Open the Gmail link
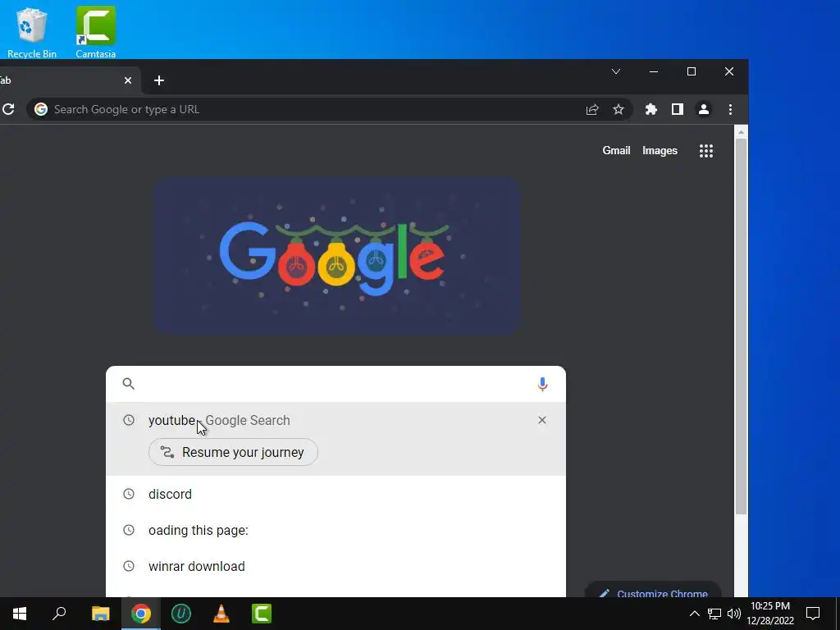 616,151
